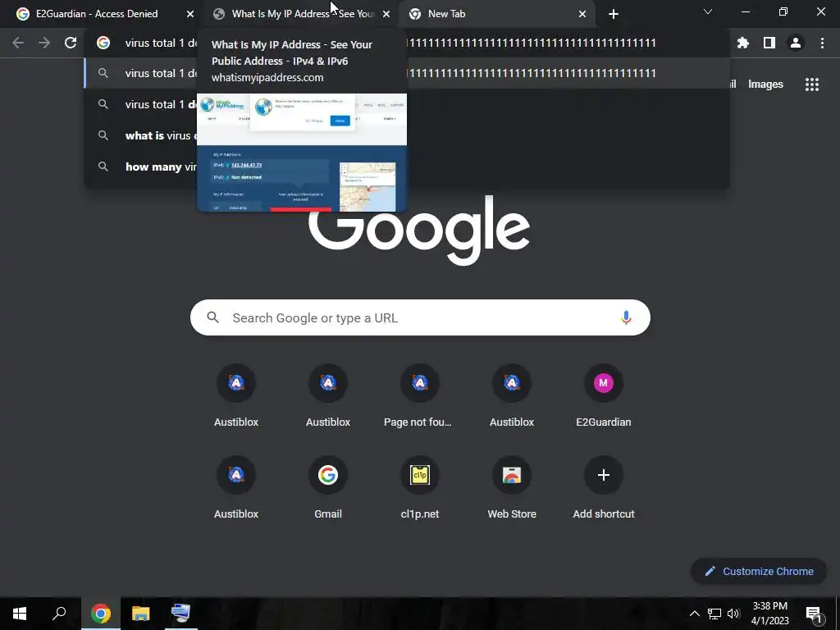Viewport: 840px width, 630px height.
Task: Open the Images link
Action: click(765, 84)
